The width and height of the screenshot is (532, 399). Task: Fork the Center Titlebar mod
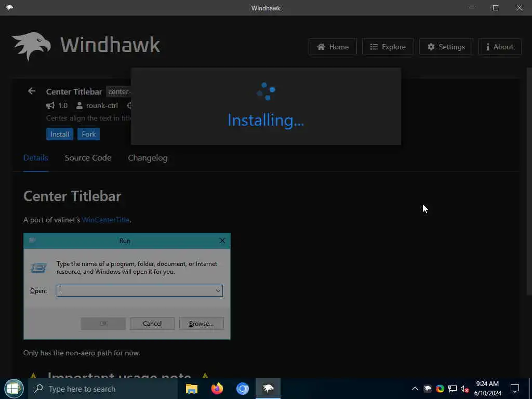coord(88,134)
